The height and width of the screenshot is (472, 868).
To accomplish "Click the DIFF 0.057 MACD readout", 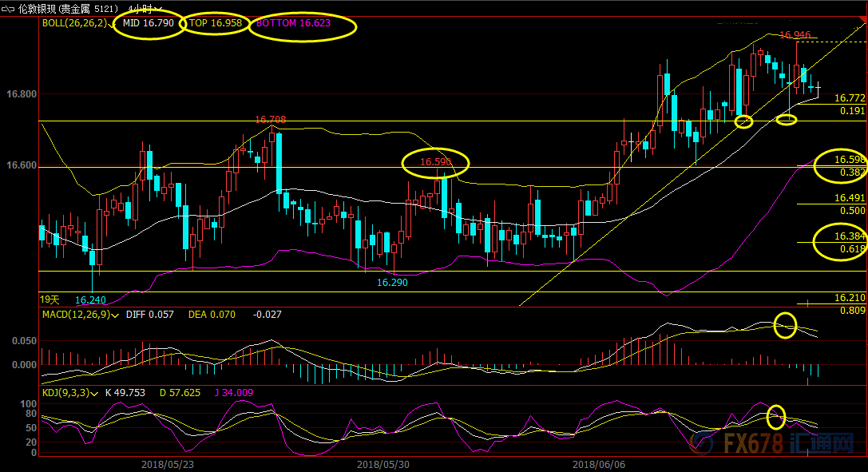I will tap(149, 315).
